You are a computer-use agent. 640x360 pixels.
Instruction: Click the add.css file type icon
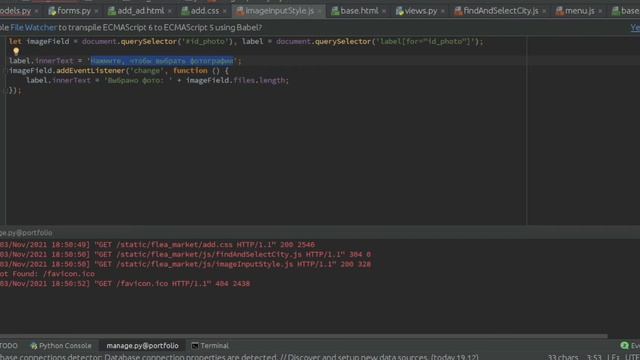tap(185, 11)
